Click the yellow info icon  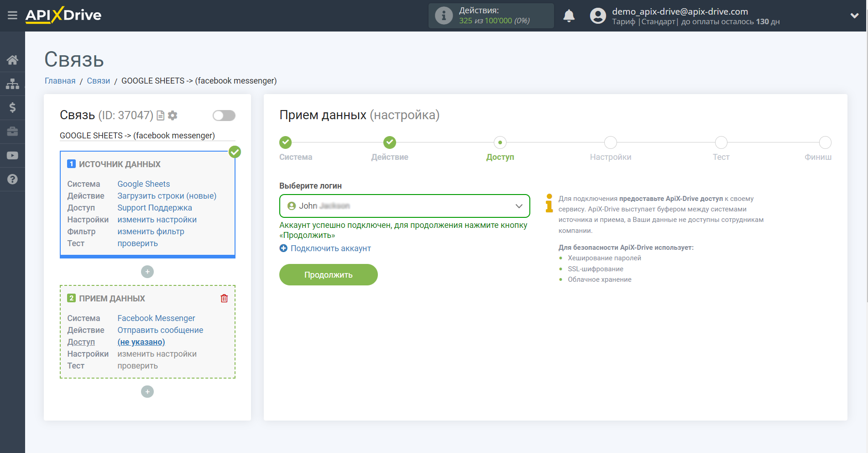click(549, 203)
